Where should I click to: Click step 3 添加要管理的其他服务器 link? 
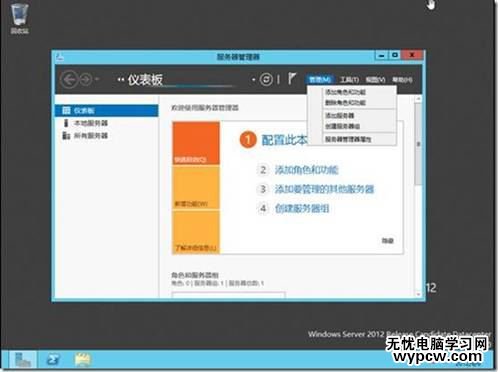(324, 189)
